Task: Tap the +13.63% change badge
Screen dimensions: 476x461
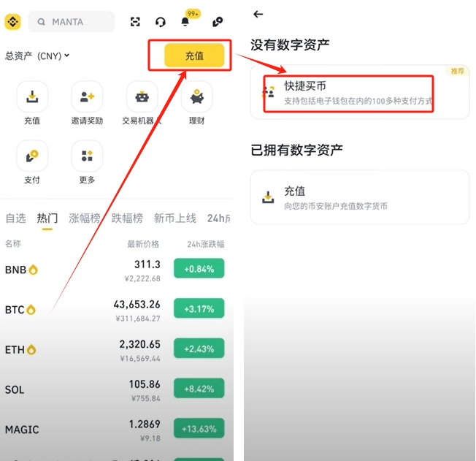Action: click(199, 428)
